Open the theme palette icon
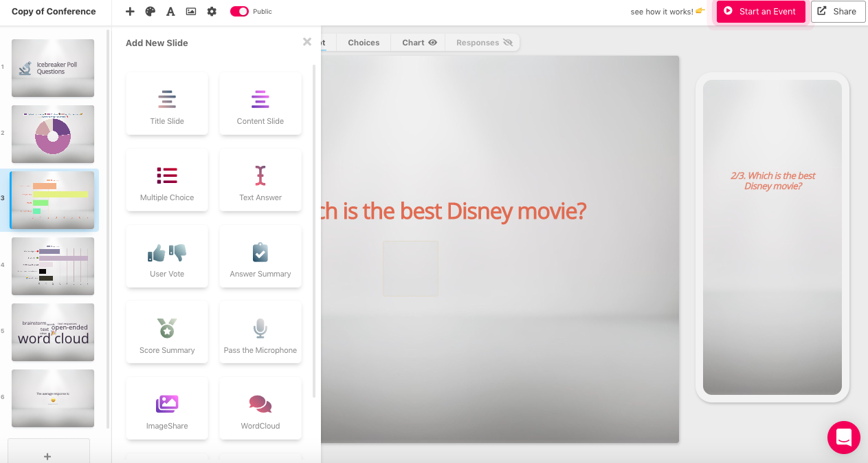Viewport: 868px width, 463px height. point(151,12)
